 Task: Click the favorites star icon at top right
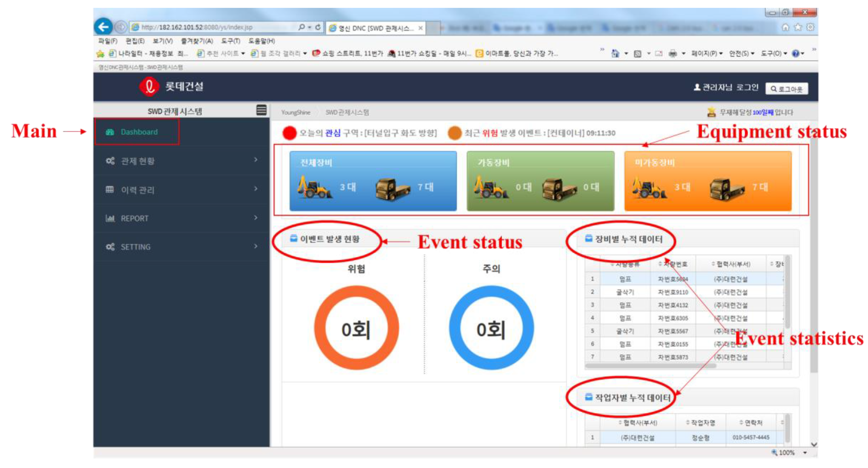797,27
